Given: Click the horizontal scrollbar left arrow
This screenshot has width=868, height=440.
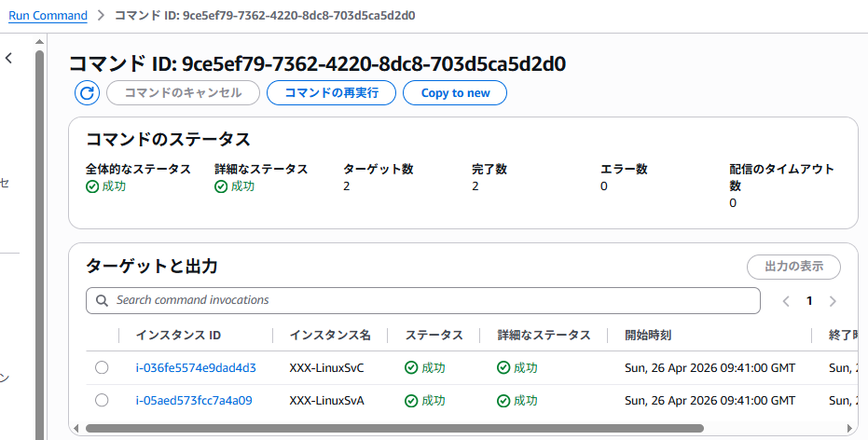Looking at the screenshot, I should (x=76, y=429).
